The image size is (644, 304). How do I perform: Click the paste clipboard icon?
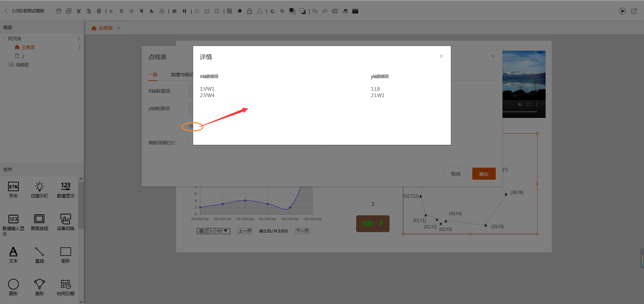pos(89,11)
